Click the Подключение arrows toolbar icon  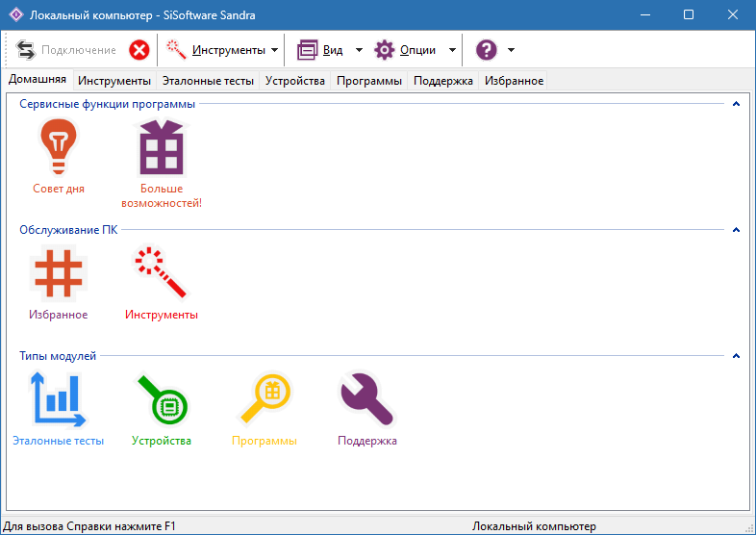pyautogui.click(x=26, y=50)
